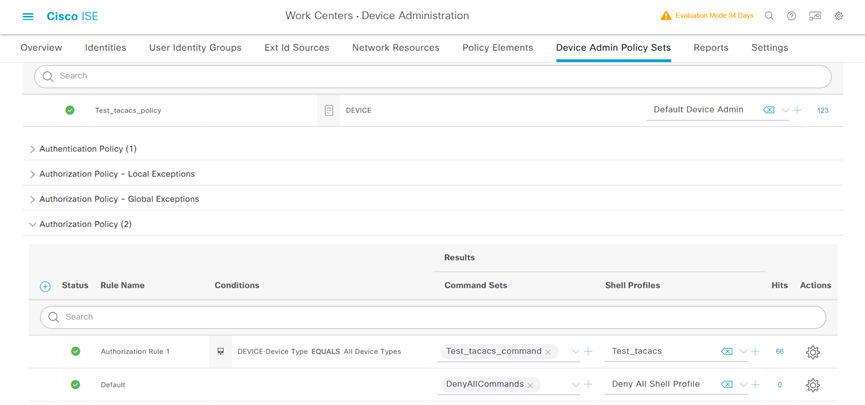Open the help question mark icon
This screenshot has width=865, height=405.
[x=792, y=16]
